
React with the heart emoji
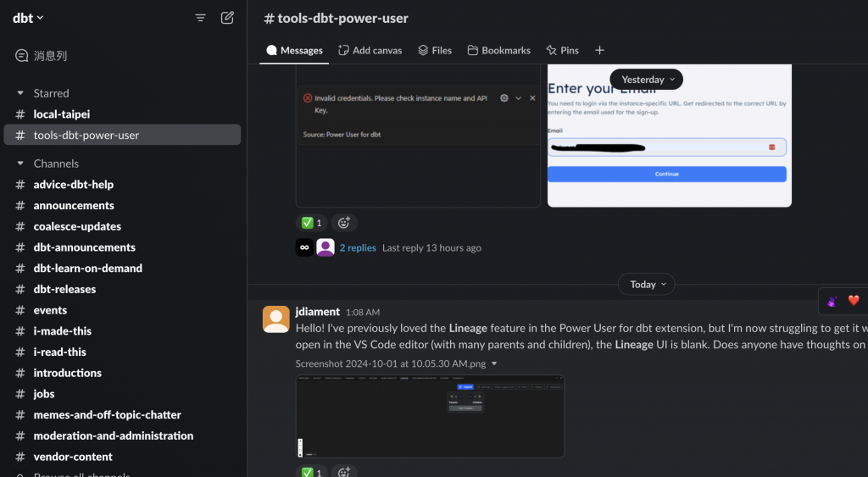[x=854, y=301]
